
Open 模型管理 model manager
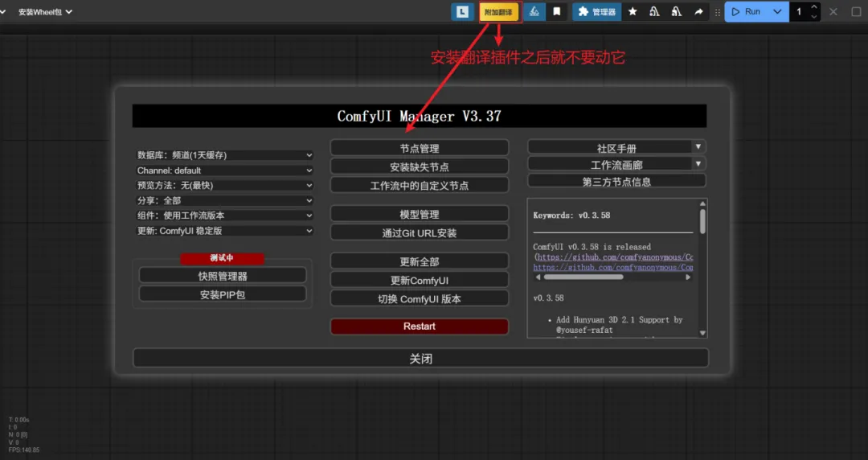(x=419, y=214)
